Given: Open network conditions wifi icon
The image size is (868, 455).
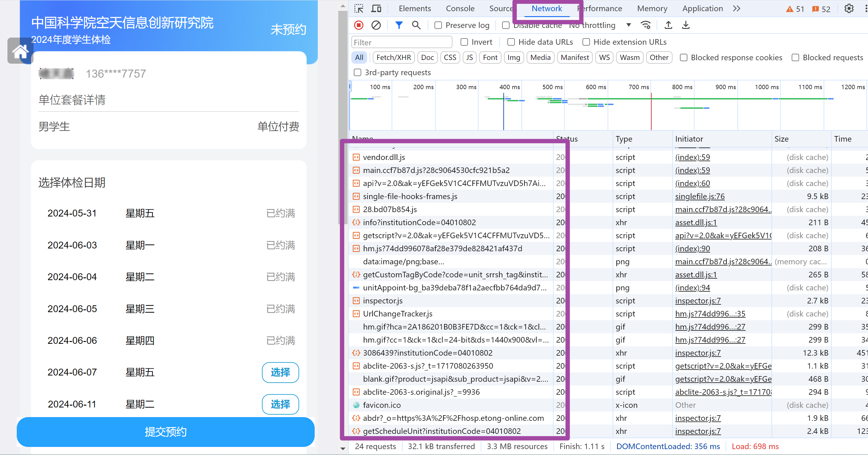Looking at the screenshot, I should (645, 25).
